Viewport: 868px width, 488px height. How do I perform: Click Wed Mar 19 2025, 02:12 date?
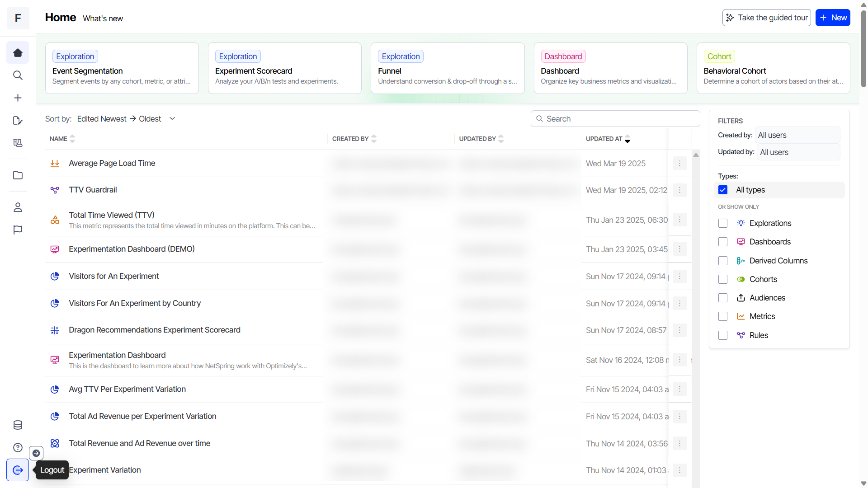626,190
